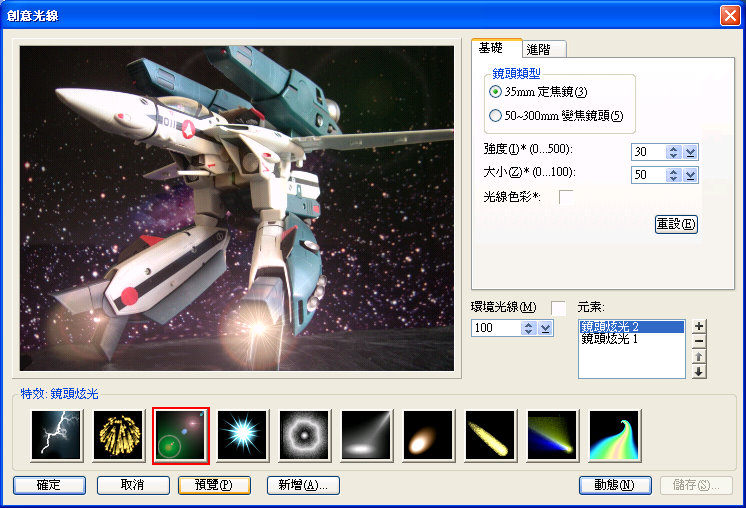Select the rainbow swirl effect thumbnail
Viewport: 746px width, 508px height.
coord(615,435)
